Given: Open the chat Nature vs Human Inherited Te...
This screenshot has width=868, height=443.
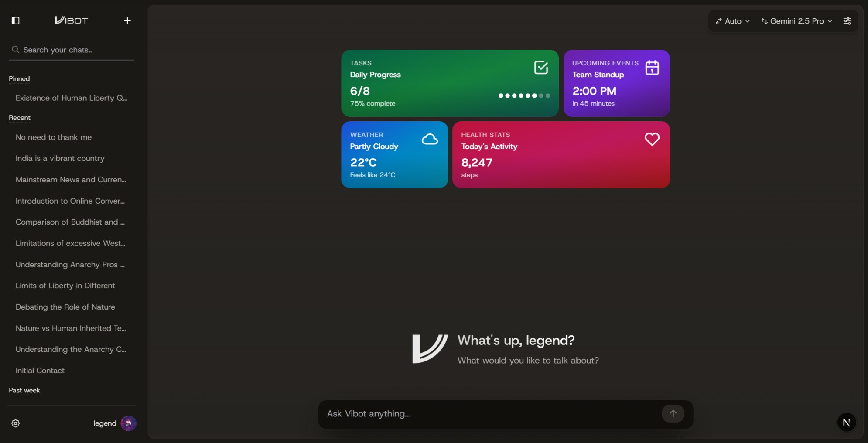Looking at the screenshot, I should point(72,328).
